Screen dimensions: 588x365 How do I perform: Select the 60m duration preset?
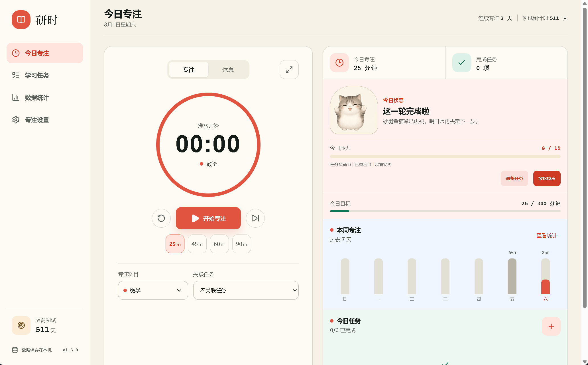coord(219,244)
